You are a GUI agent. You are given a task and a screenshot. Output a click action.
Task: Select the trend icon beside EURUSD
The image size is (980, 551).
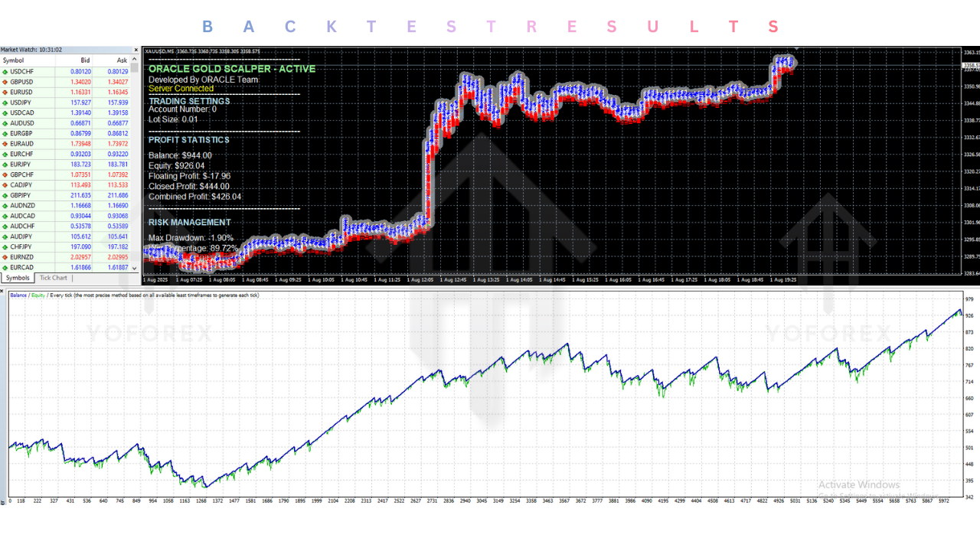[6, 92]
